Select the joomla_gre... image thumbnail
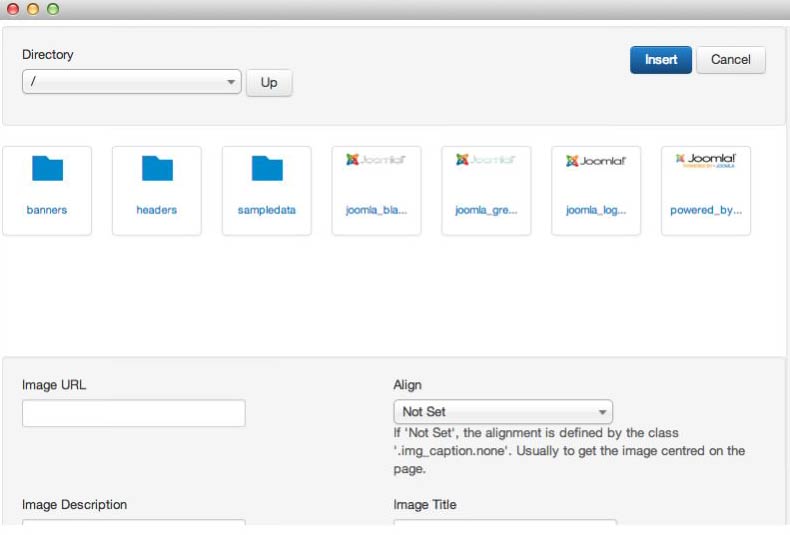Image resolution: width=790 pixels, height=535 pixels. (486, 161)
